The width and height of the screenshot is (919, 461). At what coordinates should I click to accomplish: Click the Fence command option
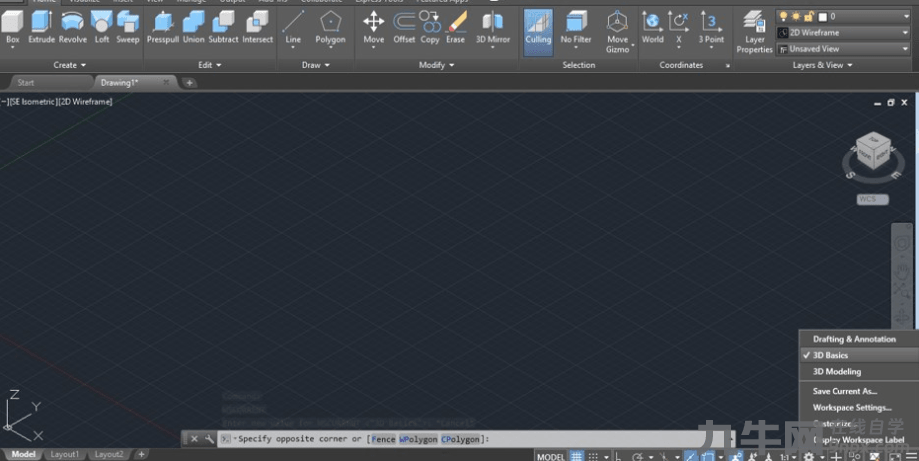pyautogui.click(x=383, y=439)
